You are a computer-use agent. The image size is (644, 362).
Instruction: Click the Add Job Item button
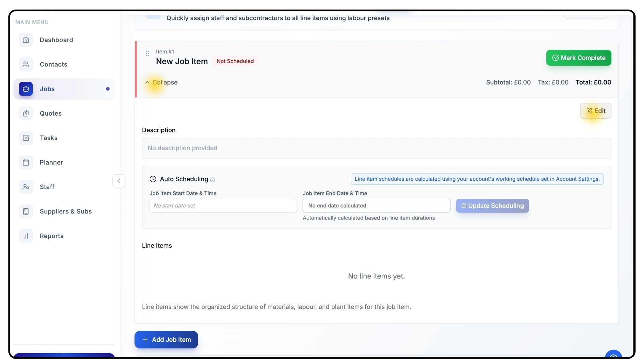166,340
